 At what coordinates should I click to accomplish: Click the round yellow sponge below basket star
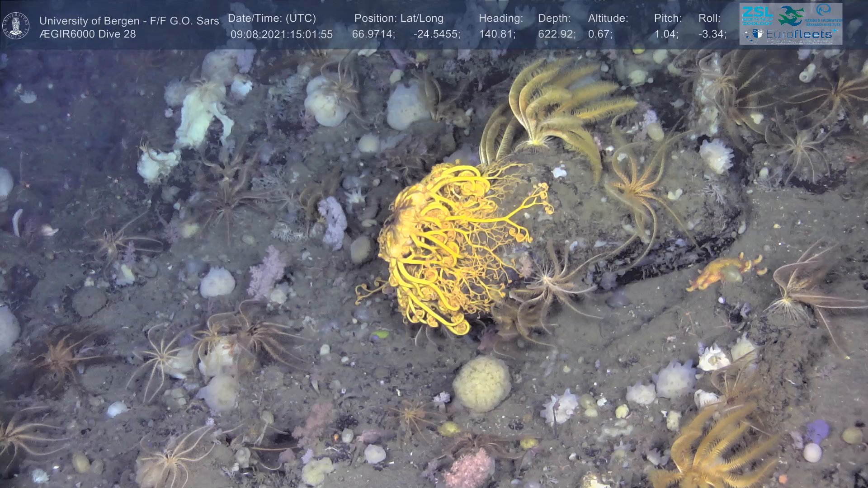481,383
